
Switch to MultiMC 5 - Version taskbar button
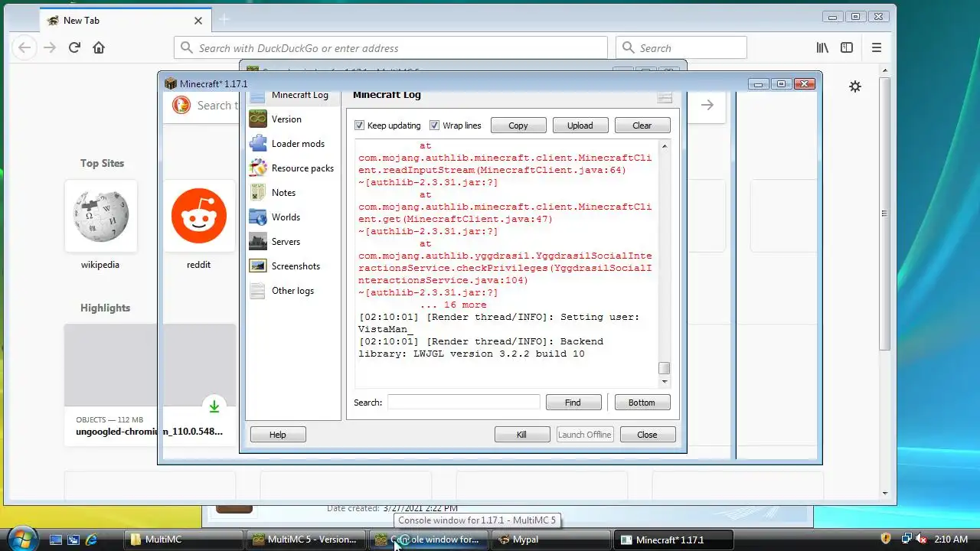305,540
